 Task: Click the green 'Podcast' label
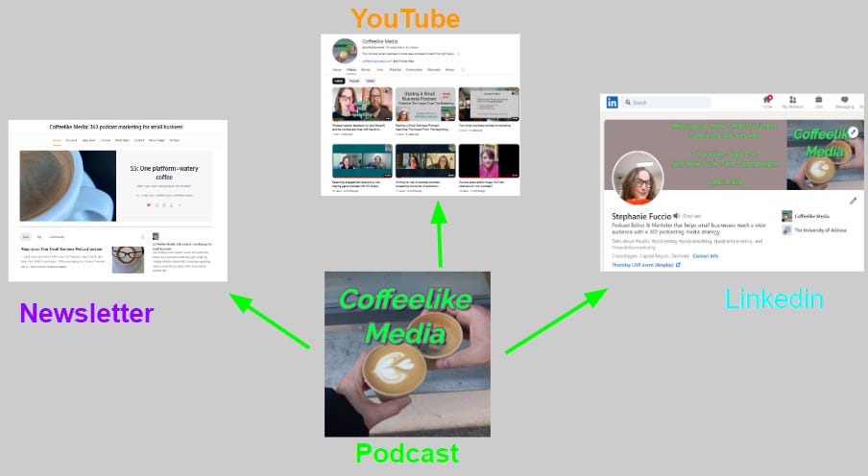pos(407,453)
